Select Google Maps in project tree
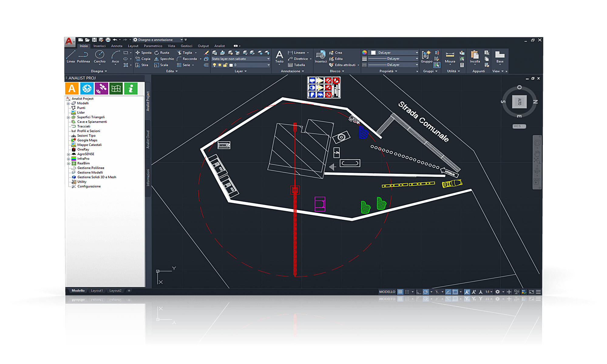 click(87, 140)
